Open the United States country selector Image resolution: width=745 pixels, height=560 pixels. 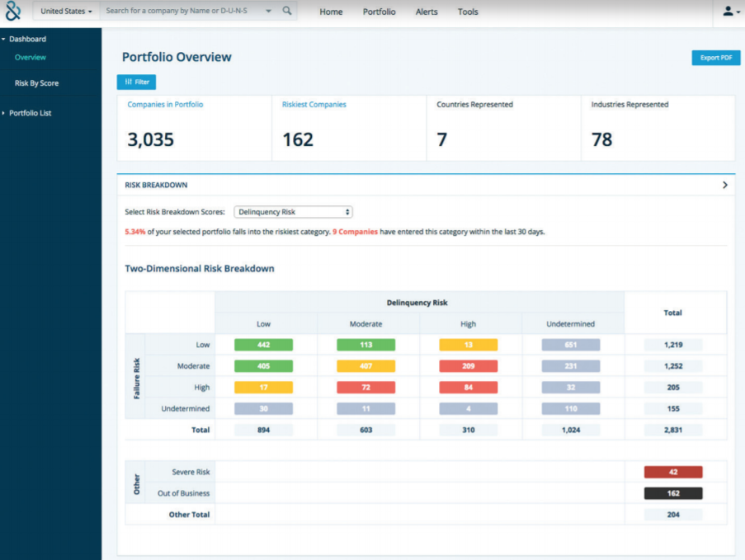(x=65, y=12)
